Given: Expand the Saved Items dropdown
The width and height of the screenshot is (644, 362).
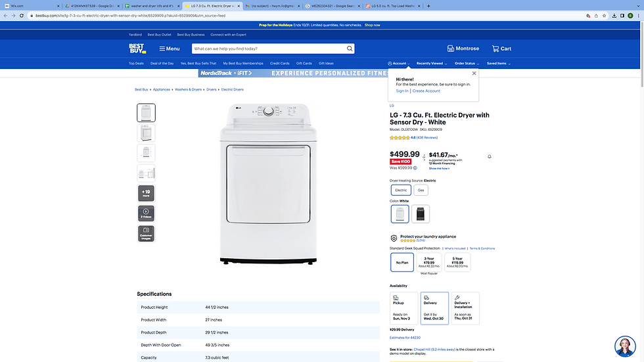Looking at the screenshot, I should (499, 63).
